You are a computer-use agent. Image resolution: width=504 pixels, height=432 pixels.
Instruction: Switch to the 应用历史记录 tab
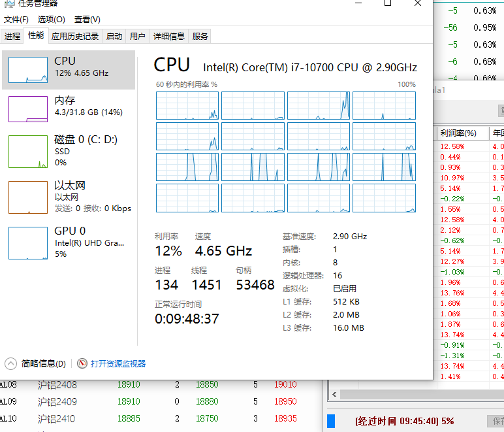(x=75, y=36)
